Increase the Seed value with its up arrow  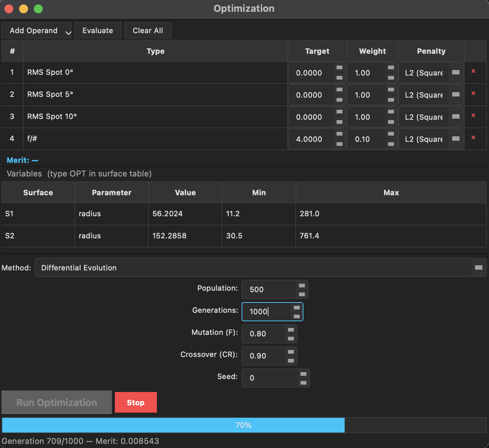[303, 374]
